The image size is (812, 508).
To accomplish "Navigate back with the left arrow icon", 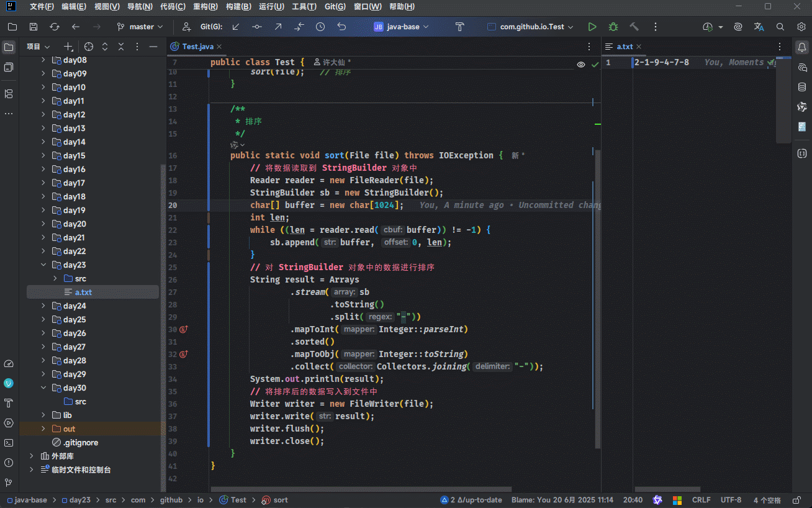I will pos(76,27).
